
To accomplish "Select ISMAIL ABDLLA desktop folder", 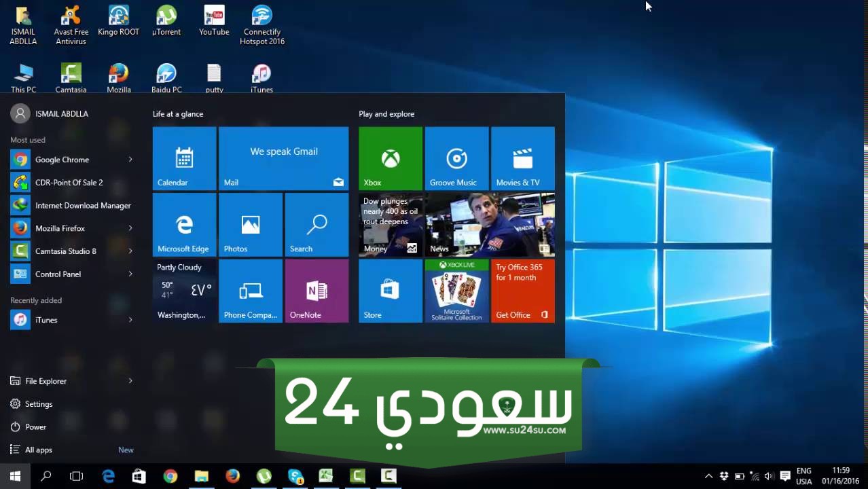I will (23, 26).
